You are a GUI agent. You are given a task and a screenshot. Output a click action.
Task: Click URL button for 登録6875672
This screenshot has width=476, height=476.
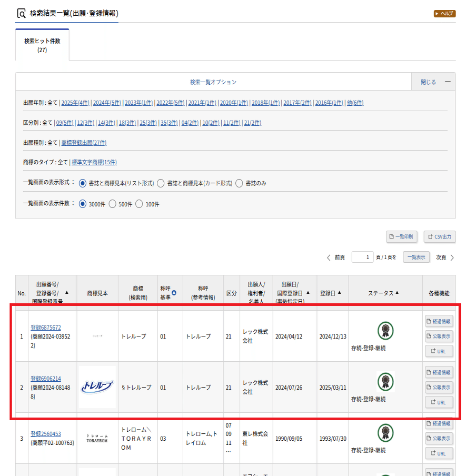(x=439, y=351)
